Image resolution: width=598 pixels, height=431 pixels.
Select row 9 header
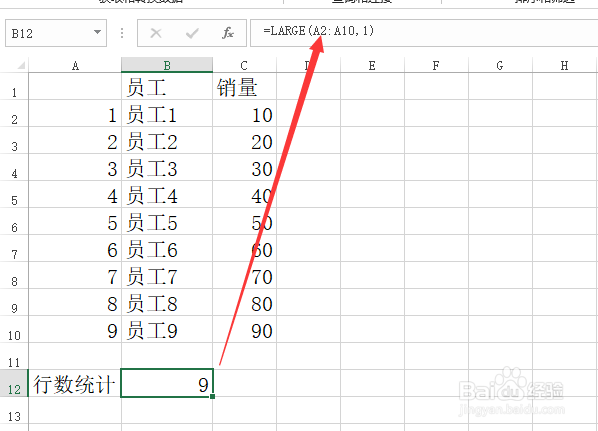[14, 302]
